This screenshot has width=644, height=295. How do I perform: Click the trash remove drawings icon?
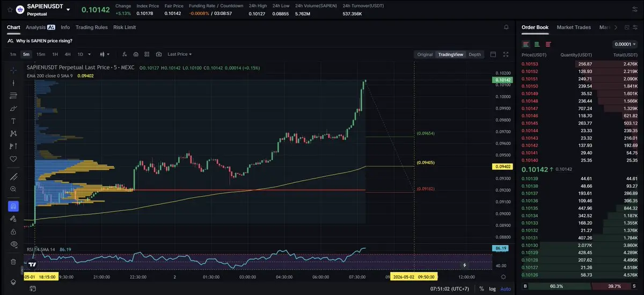(13, 262)
